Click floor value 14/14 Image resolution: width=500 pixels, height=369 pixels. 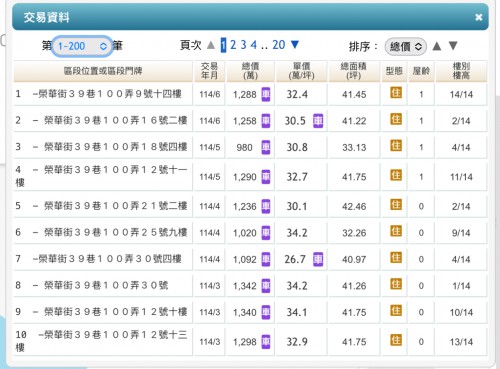[461, 95]
